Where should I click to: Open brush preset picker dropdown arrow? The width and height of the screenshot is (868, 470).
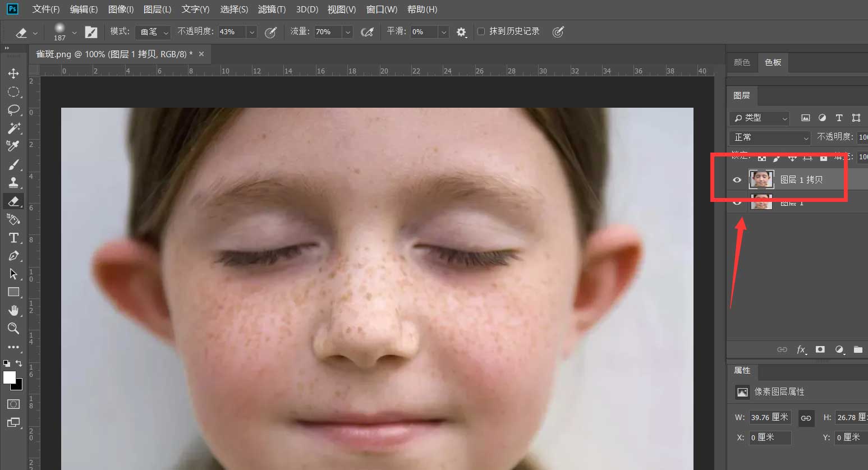pyautogui.click(x=74, y=33)
